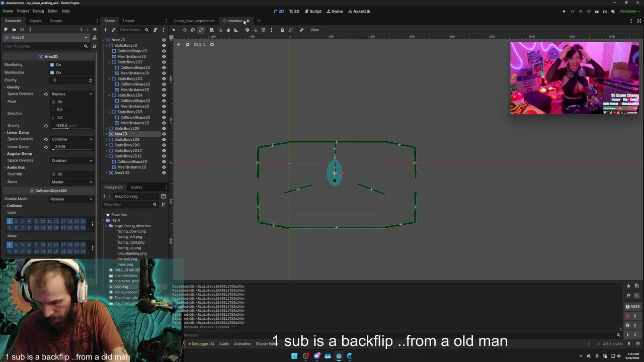The height and width of the screenshot is (362, 644).
Task: Expand the StaticBody2D6 tree node
Action: (x=107, y=128)
